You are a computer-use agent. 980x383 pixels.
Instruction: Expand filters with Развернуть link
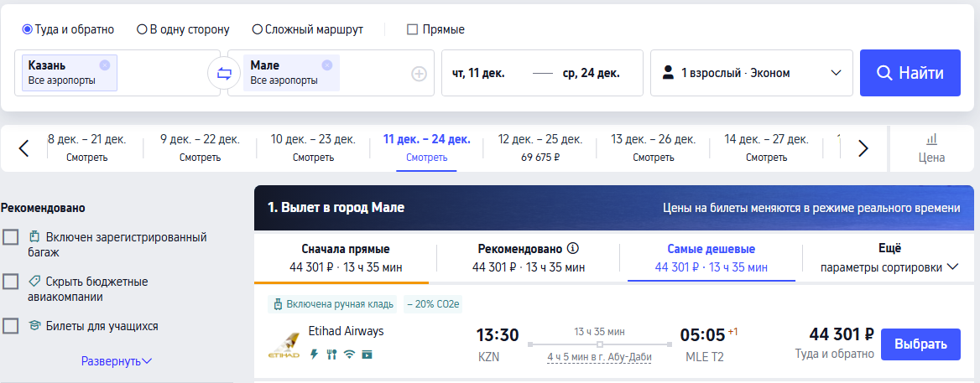tap(117, 361)
